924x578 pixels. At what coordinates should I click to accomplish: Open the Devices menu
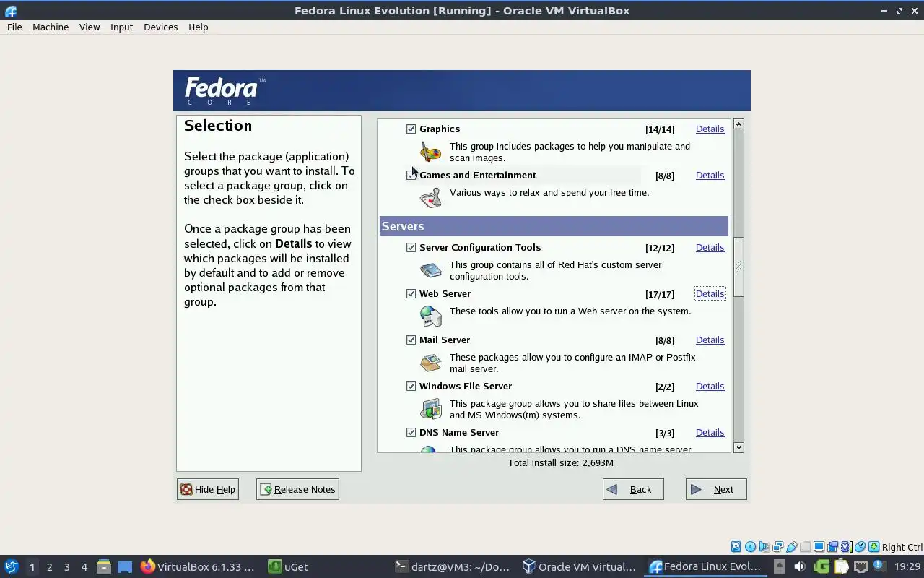[160, 27]
